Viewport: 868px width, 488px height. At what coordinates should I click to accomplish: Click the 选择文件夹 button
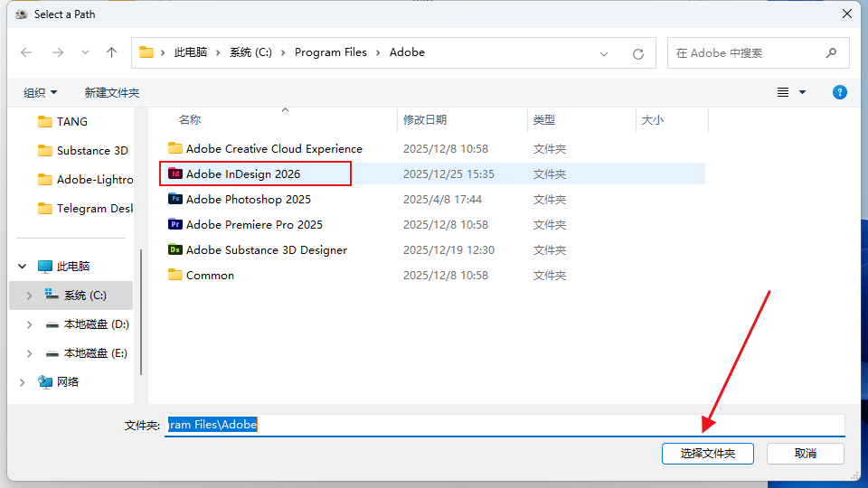click(707, 454)
